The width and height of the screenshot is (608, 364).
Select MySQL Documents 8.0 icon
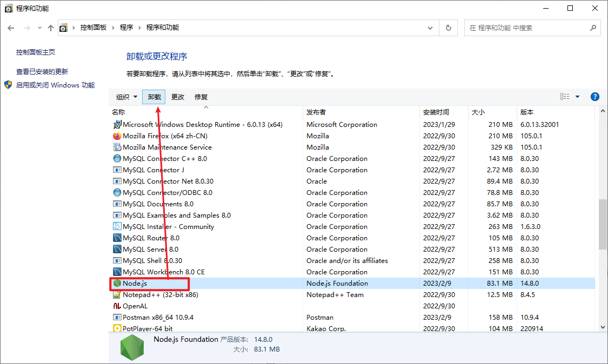click(x=117, y=204)
